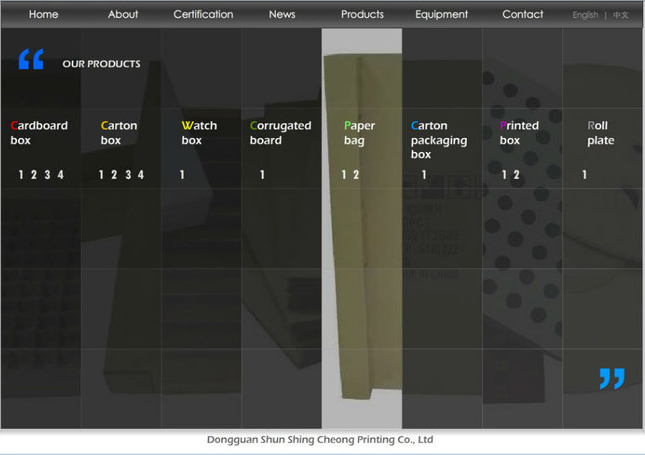This screenshot has width=645, height=455.
Task: Select the Watch box category
Action: pyautogui.click(x=199, y=133)
